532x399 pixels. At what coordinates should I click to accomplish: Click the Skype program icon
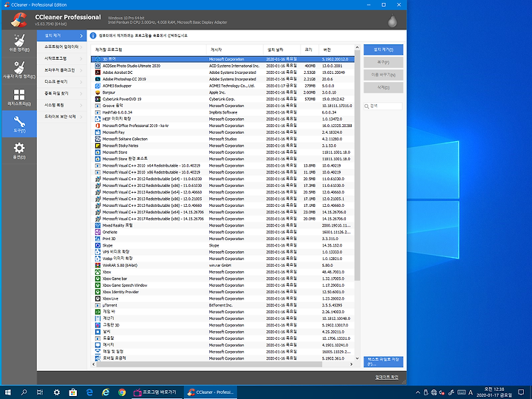pos(98,245)
